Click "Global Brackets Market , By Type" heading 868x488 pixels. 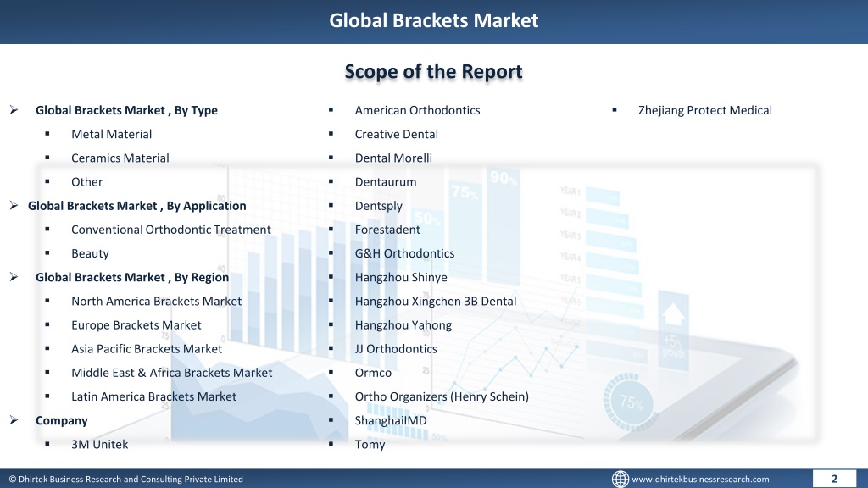126,110
